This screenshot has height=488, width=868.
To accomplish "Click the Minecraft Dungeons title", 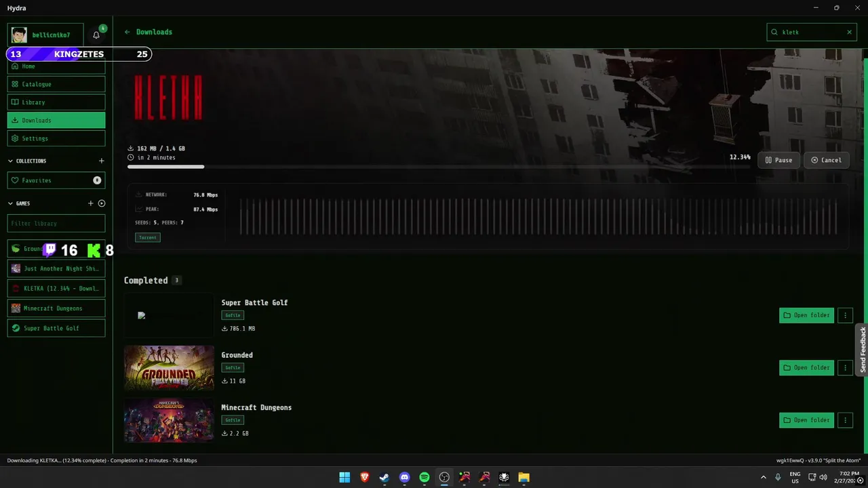I will coord(256,407).
